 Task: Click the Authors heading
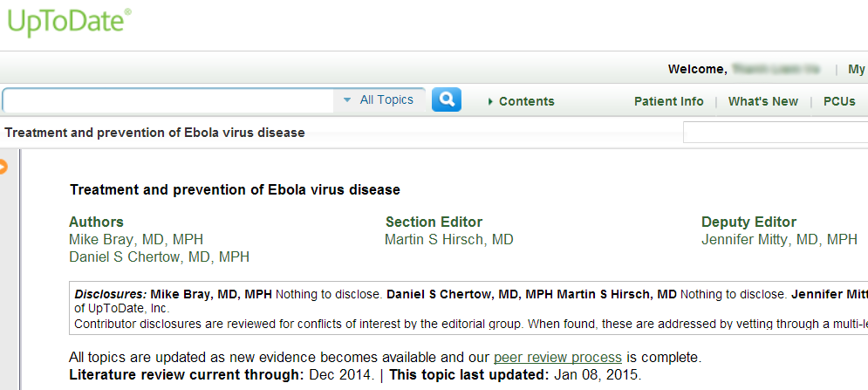[x=96, y=222]
